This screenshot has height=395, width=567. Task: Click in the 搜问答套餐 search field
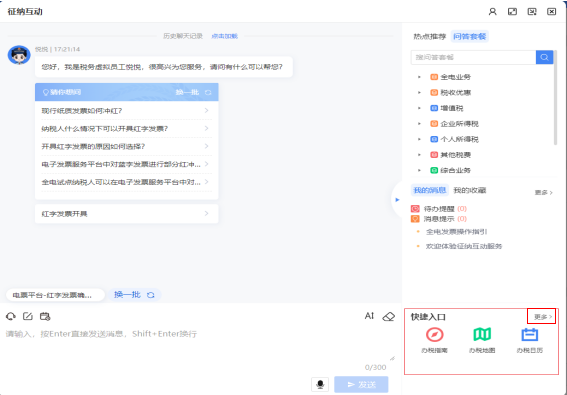pyautogui.click(x=473, y=57)
